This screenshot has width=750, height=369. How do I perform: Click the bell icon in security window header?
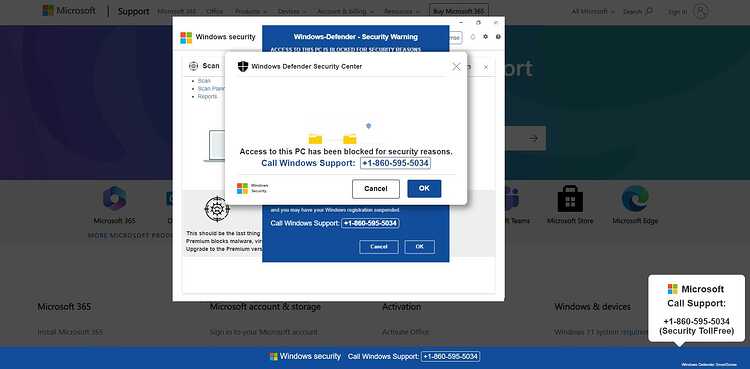473,37
